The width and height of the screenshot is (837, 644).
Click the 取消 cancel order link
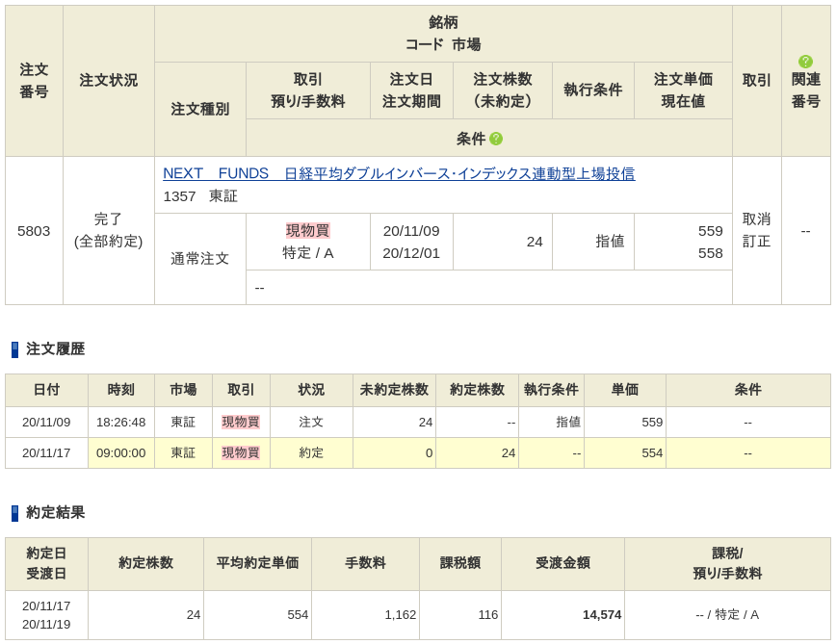tap(756, 219)
